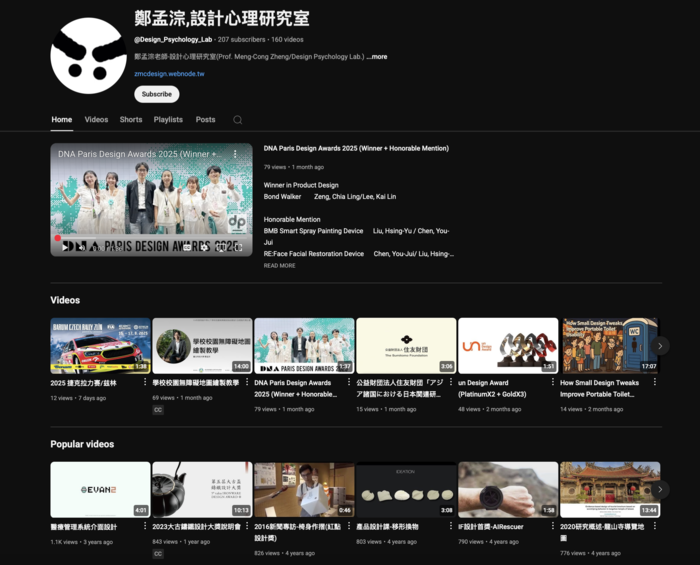Click the Subscribe button
The width and height of the screenshot is (700, 565).
click(x=157, y=94)
